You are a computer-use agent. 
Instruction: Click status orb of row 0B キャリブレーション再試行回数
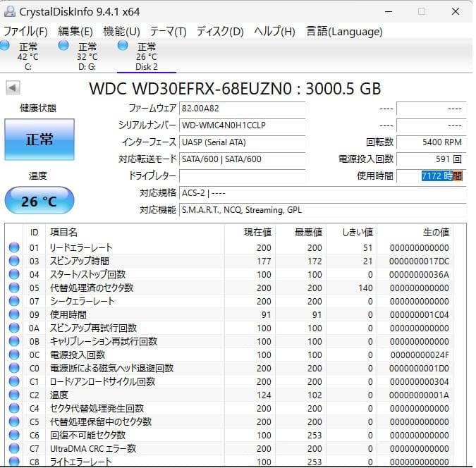(14, 341)
